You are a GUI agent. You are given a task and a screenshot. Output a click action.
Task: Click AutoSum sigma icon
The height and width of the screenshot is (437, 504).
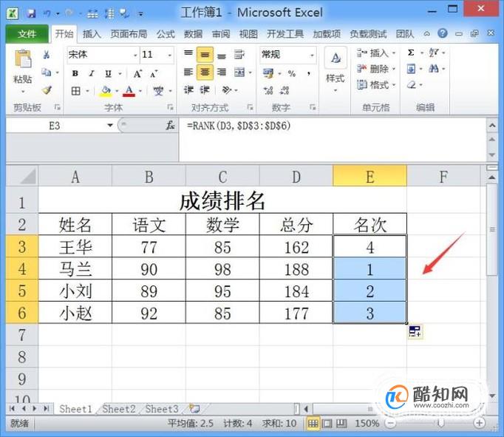point(411,52)
